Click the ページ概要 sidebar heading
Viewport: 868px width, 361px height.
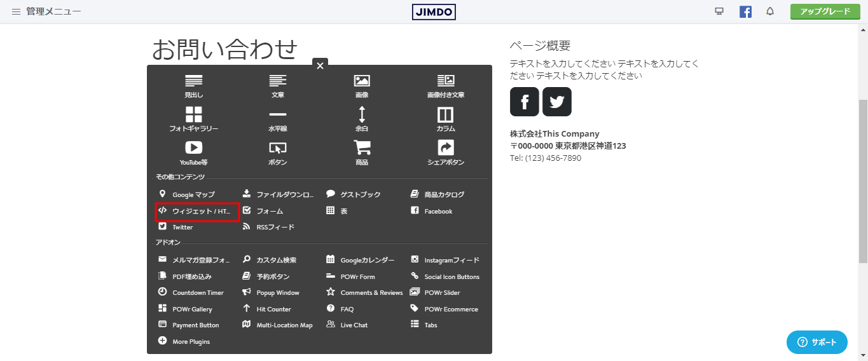pyautogui.click(x=540, y=46)
